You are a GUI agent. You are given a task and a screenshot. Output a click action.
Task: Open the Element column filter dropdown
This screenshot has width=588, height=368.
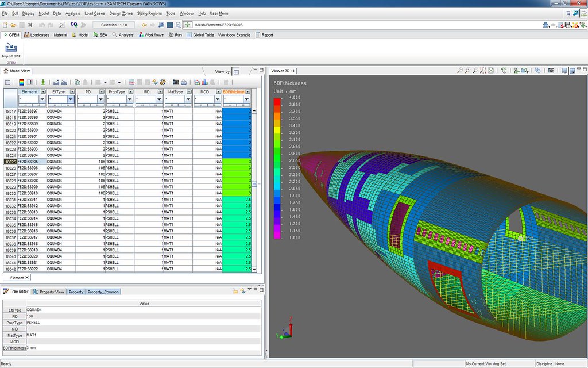point(42,99)
